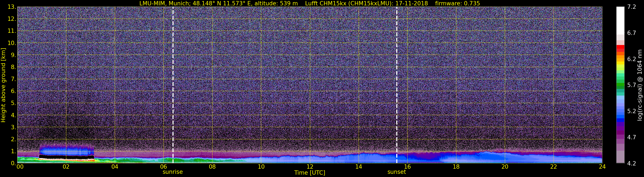Click the x-axis tick label '04'
Viewport: 644px width, 177px height.
pyautogui.click(x=115, y=167)
